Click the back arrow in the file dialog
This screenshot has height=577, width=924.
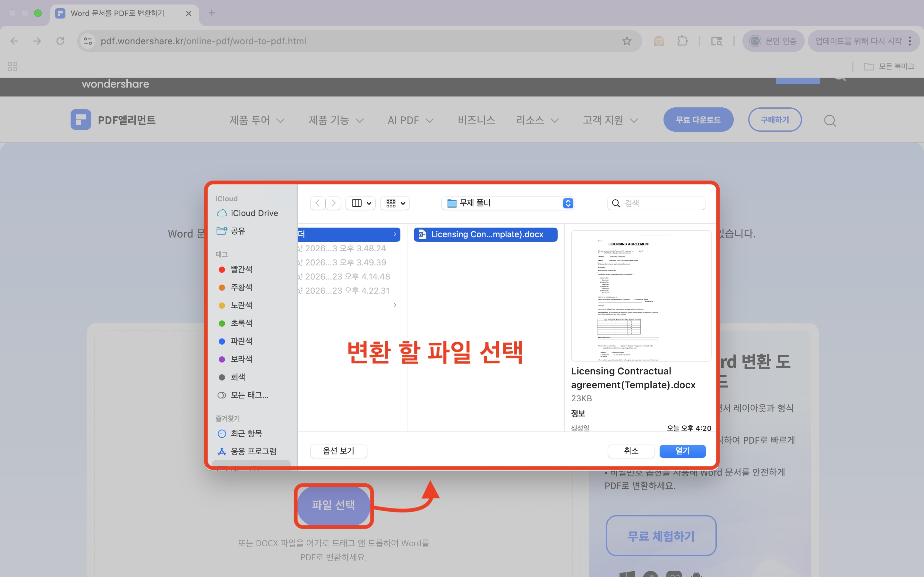(317, 203)
